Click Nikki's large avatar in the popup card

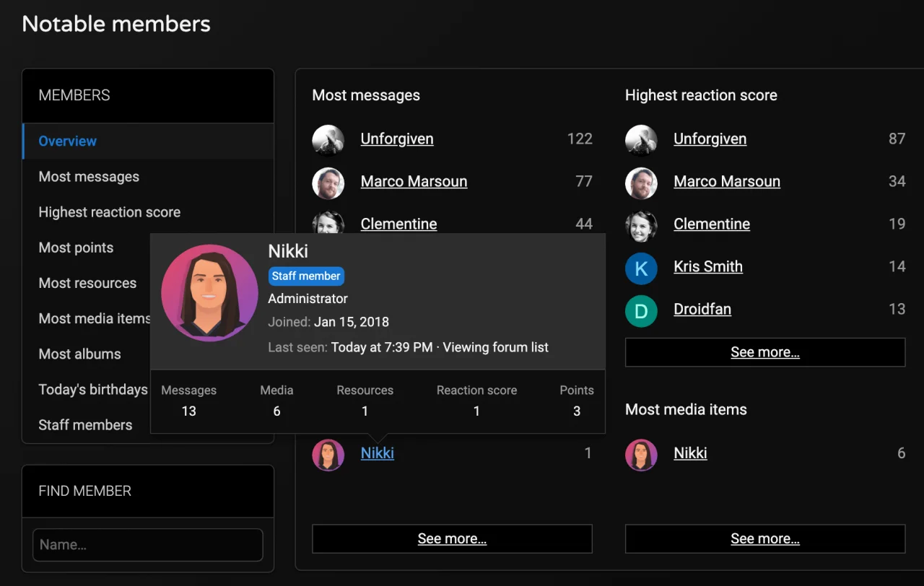(209, 293)
